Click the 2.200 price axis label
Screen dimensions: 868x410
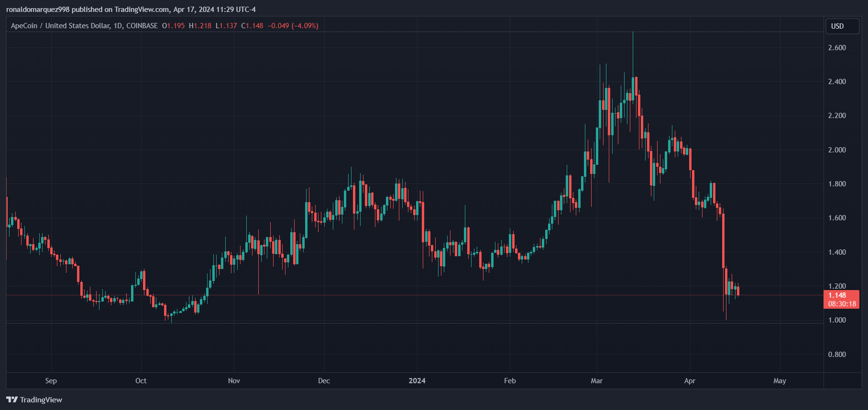click(837, 116)
